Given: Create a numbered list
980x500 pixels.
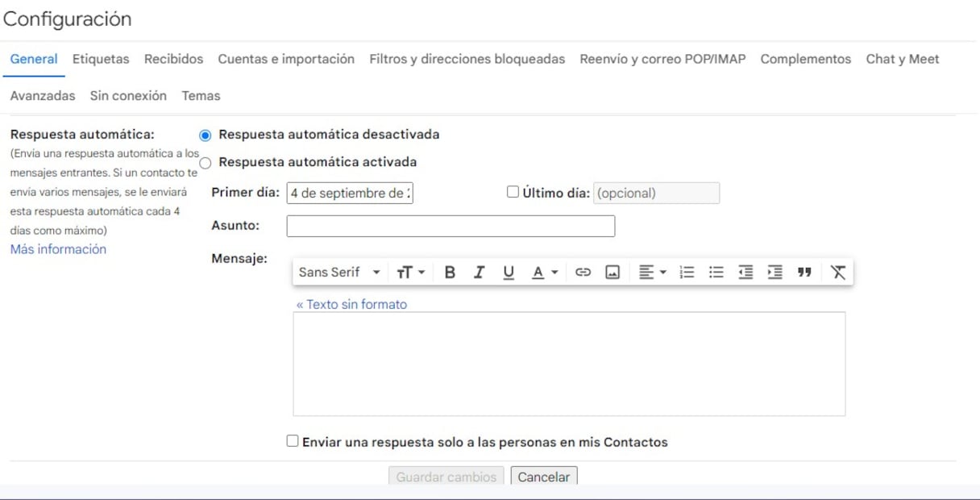Looking at the screenshot, I should click(x=687, y=273).
